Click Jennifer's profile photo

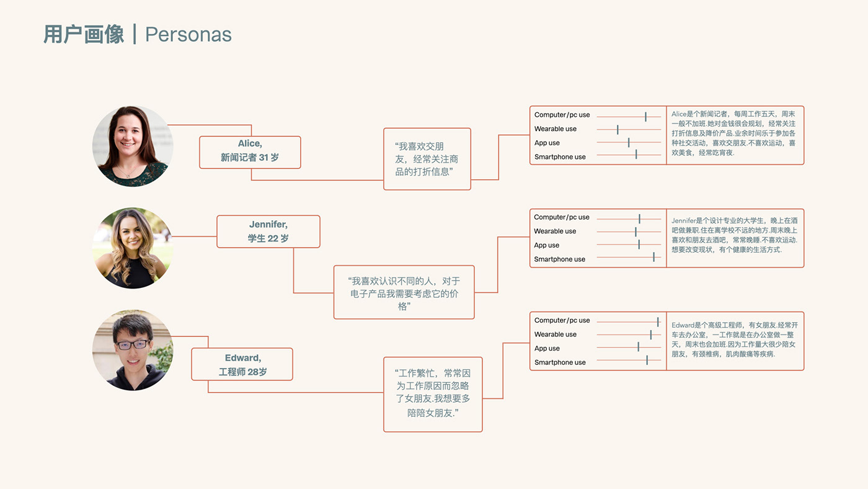(x=133, y=248)
